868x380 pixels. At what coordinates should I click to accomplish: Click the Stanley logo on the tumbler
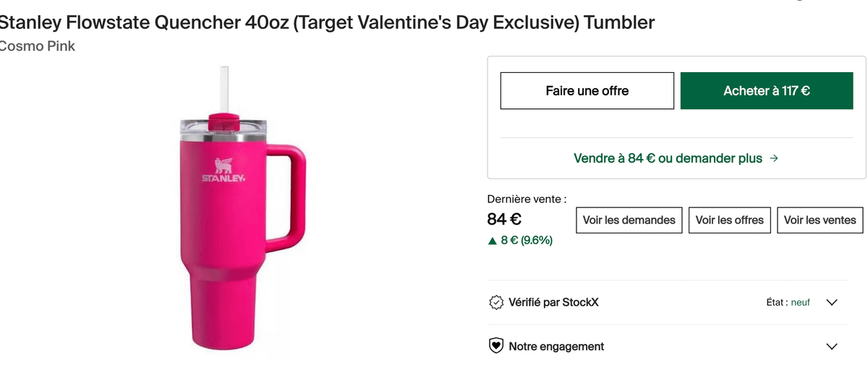223,171
